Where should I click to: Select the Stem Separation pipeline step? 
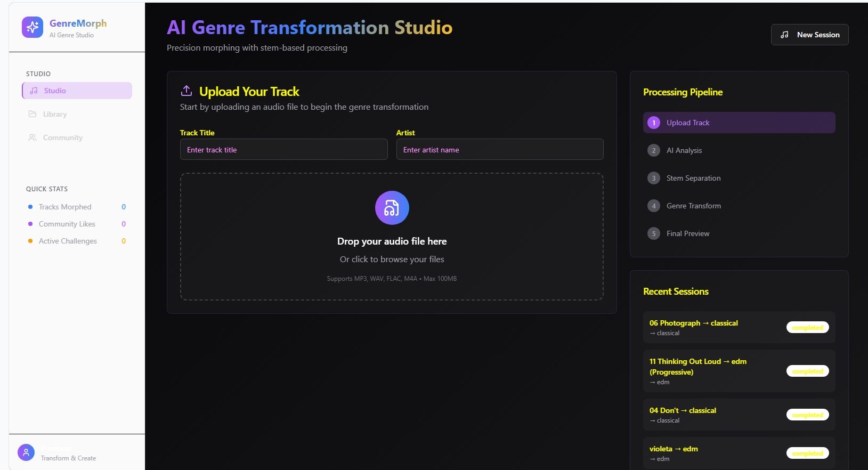(739, 178)
